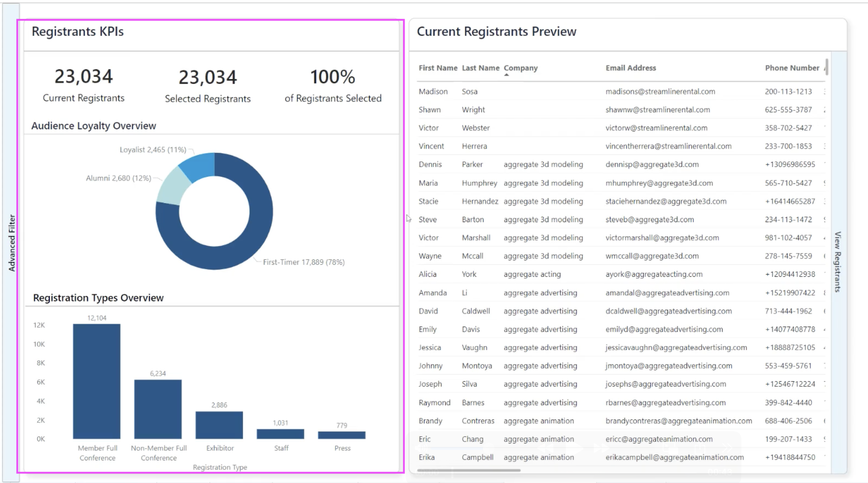Click the 12K y-axis label
The height and width of the screenshot is (483, 868).
pos(39,325)
